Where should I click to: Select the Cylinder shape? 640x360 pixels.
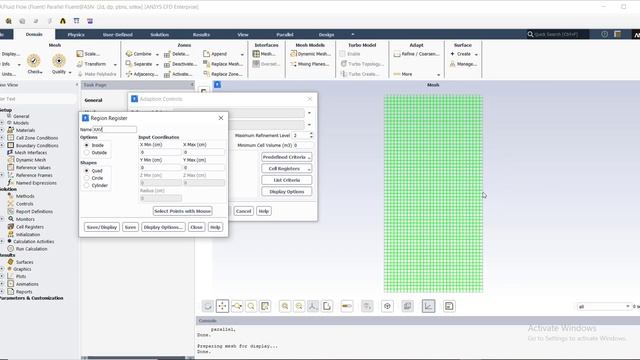[87, 185]
